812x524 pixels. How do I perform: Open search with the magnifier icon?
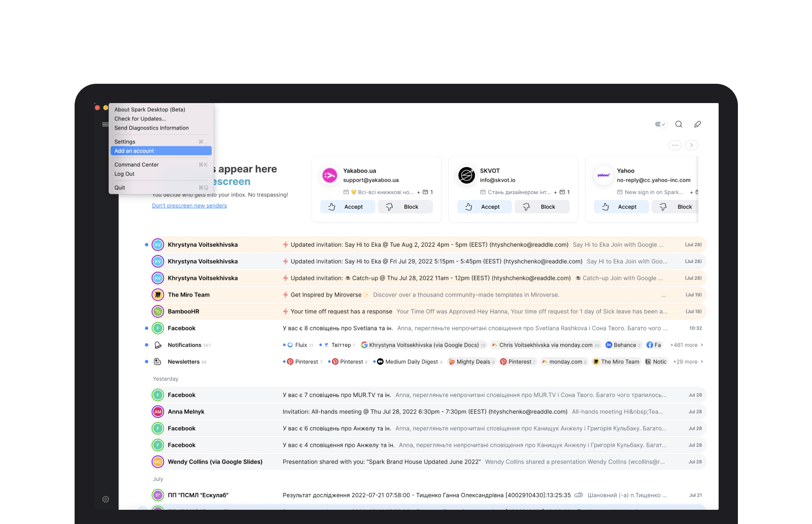(x=679, y=124)
